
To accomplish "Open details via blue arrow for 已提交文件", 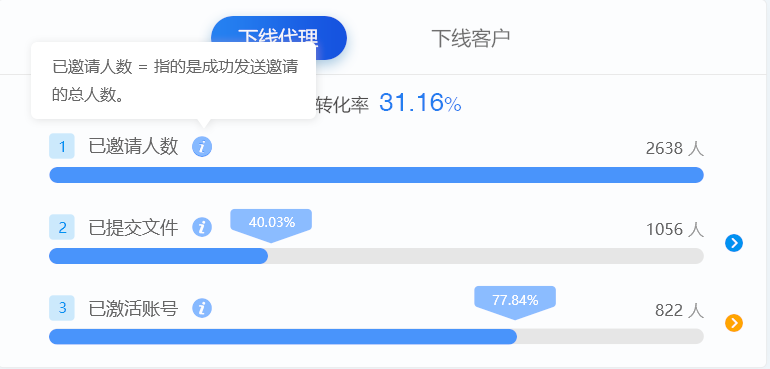I will pyautogui.click(x=734, y=243).
